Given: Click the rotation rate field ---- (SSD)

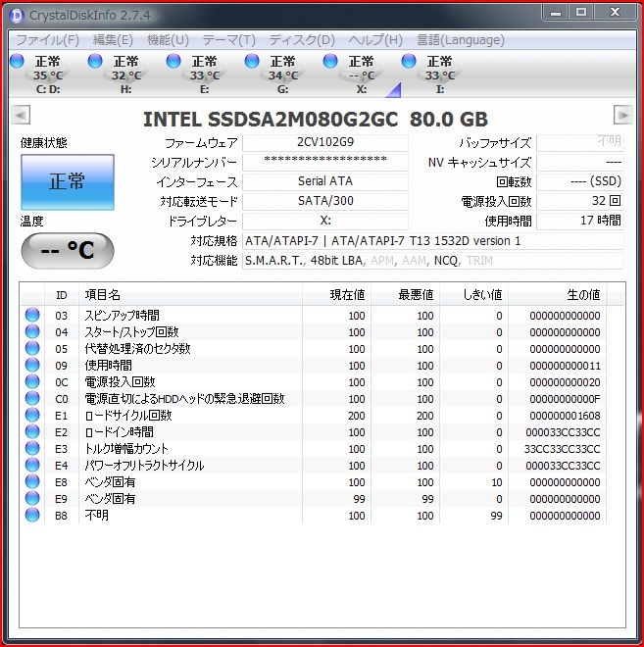Looking at the screenshot, I should point(580,181).
